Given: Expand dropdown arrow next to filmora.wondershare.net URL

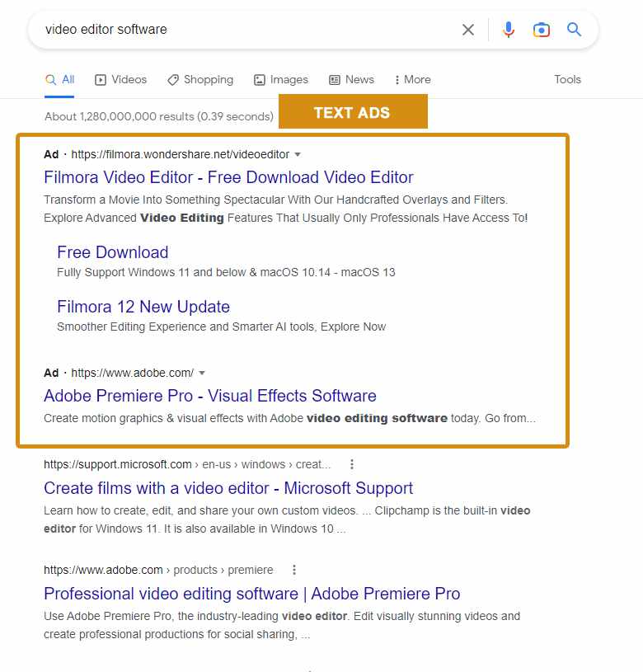Looking at the screenshot, I should coord(298,154).
